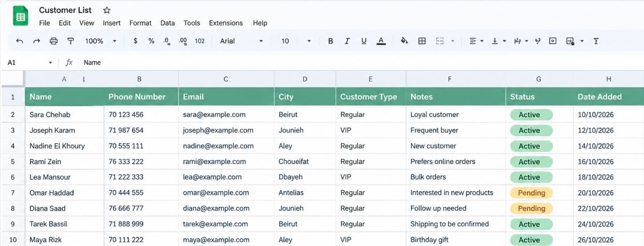
Task: Click the Merge cells icon
Action: tap(440, 41)
